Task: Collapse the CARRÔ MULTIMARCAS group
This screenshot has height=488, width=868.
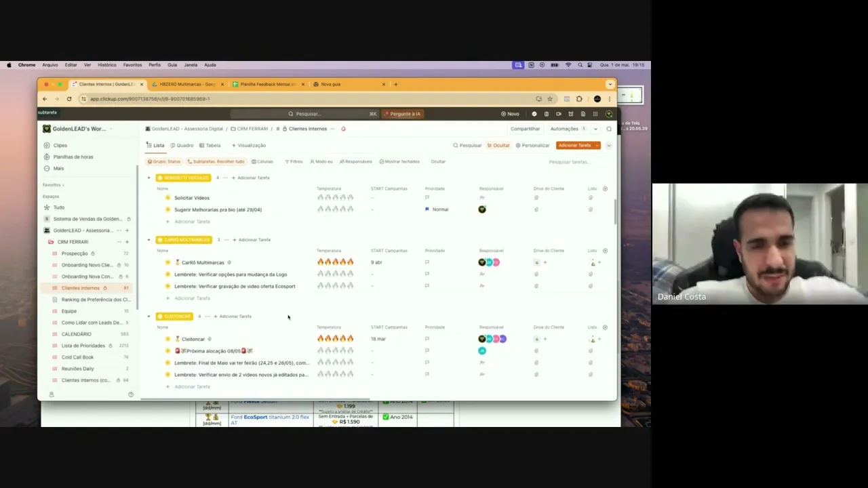Action: (x=149, y=240)
